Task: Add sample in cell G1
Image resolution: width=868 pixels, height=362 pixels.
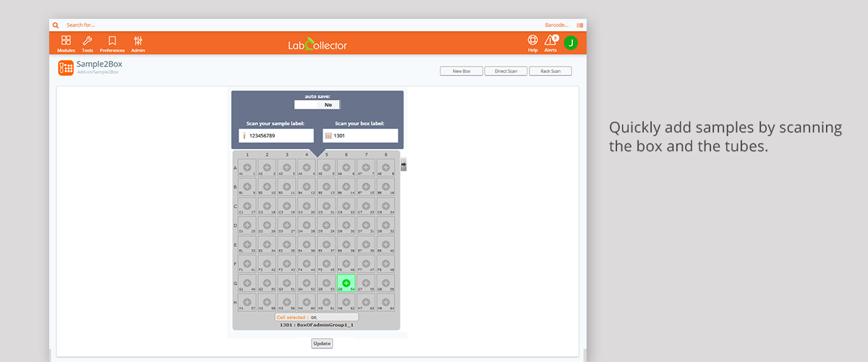Action: click(247, 283)
